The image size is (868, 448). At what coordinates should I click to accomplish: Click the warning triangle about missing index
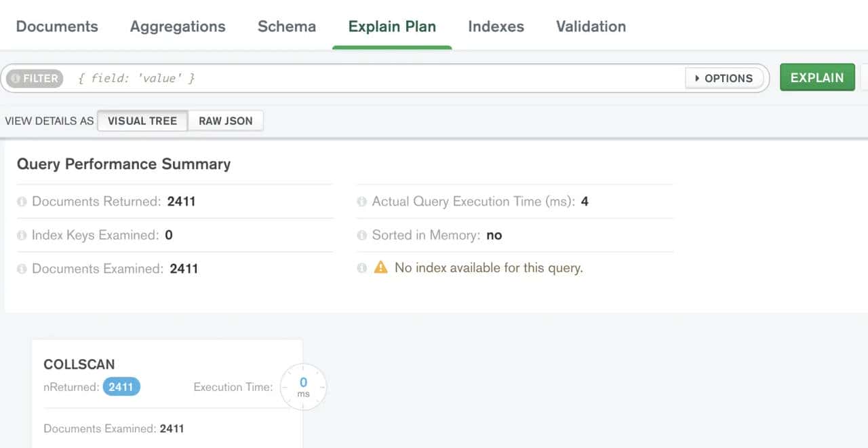[381, 267]
